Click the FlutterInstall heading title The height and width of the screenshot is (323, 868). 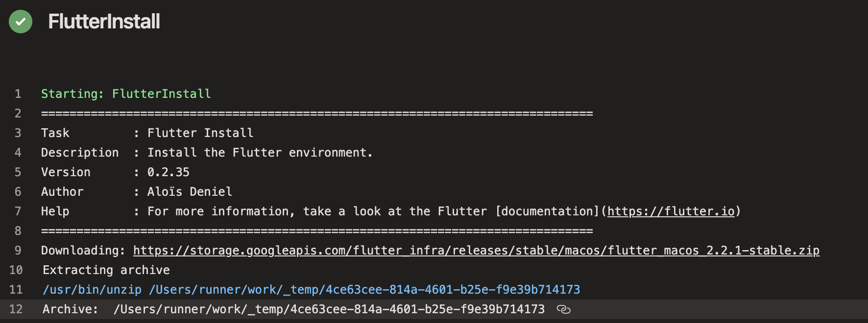pos(104,22)
